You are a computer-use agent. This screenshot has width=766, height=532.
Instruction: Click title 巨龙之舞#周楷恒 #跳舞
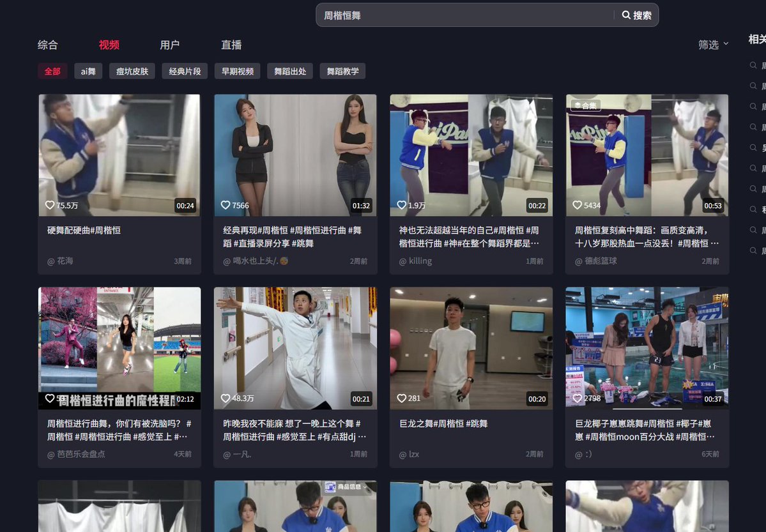(443, 423)
